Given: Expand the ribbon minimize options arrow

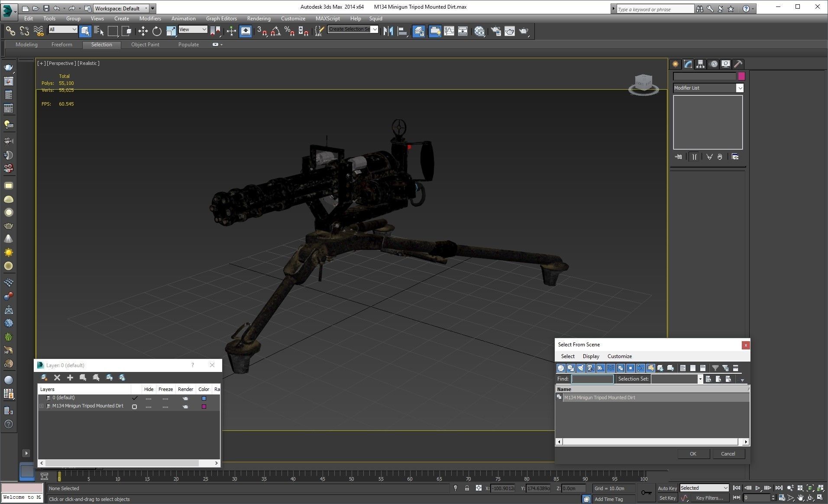Looking at the screenshot, I should point(222,45).
